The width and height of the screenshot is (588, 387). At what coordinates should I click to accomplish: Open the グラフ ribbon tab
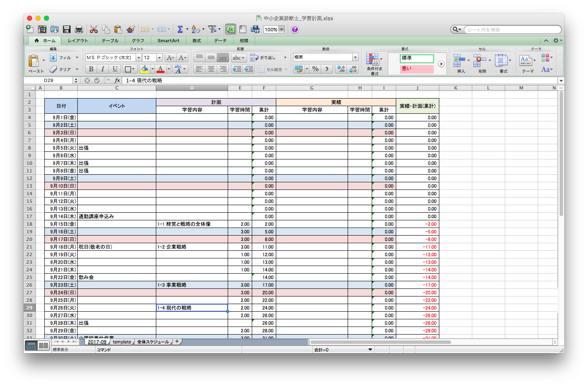[138, 41]
